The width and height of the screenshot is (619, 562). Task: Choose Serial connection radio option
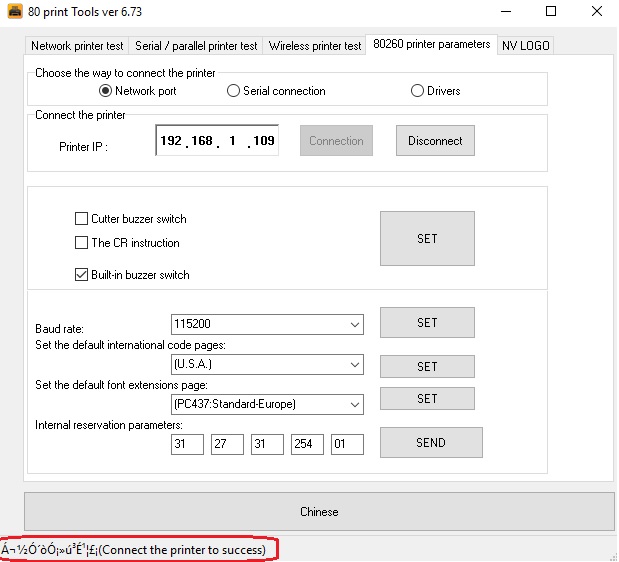point(234,91)
